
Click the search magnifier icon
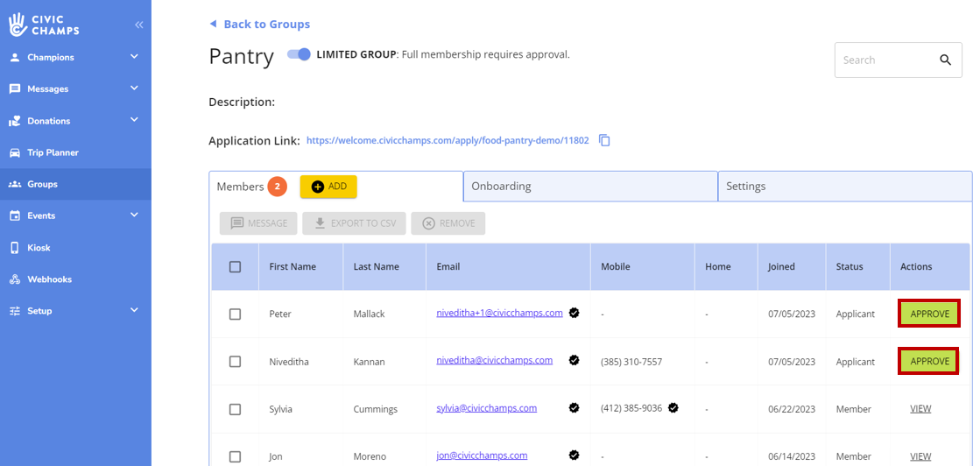945,60
